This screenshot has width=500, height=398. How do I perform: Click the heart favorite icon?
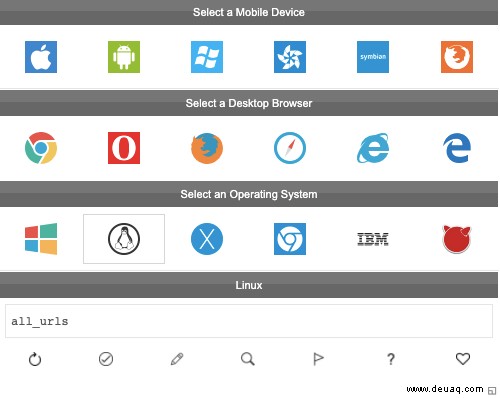(463, 359)
